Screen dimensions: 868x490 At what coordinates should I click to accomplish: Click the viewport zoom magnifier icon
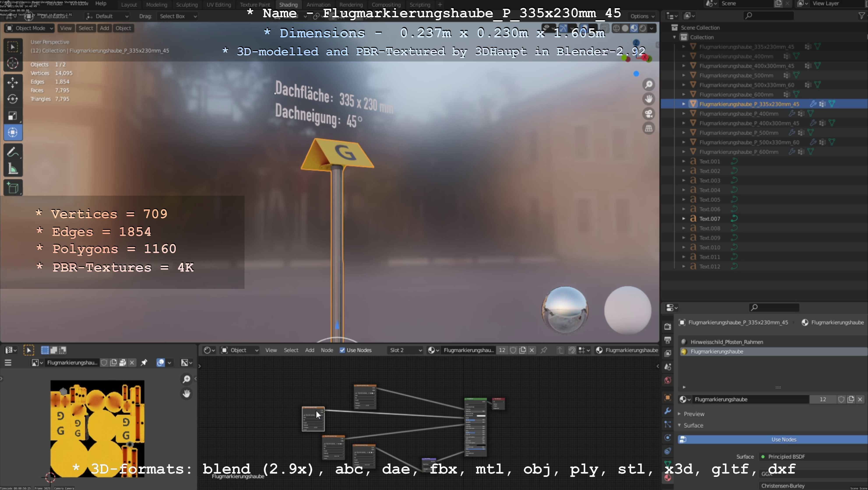coord(649,84)
